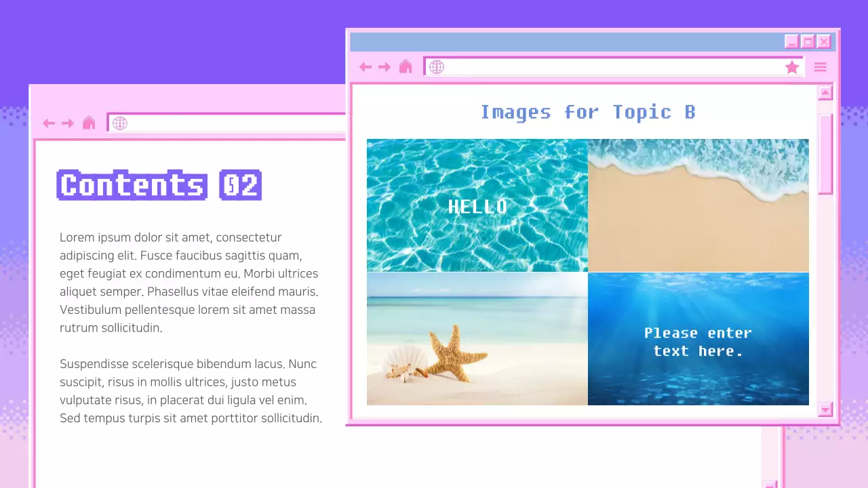
Task: Select the water image labeled HELLO
Action: 477,205
